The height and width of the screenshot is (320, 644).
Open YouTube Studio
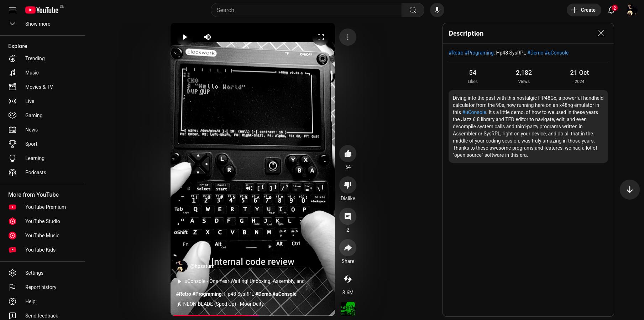[x=43, y=221]
